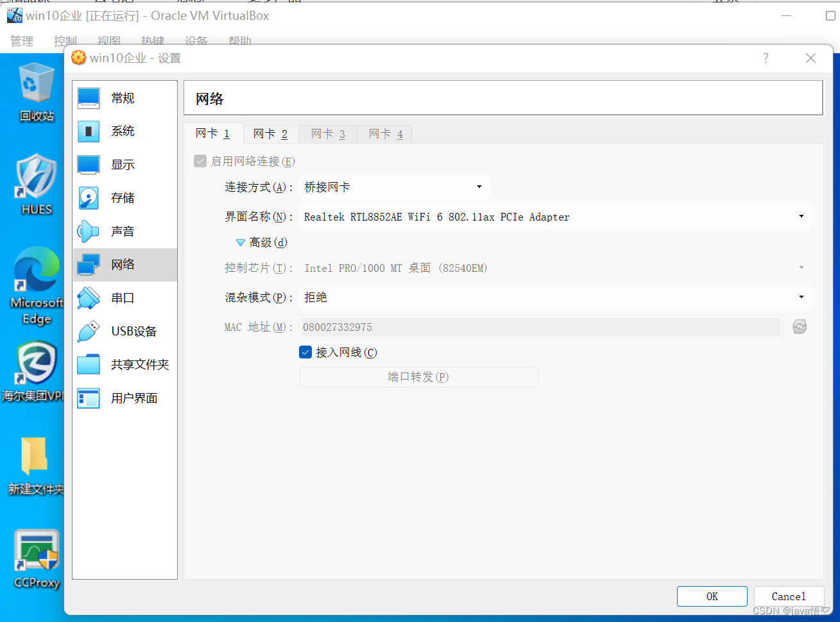Image resolution: width=840 pixels, height=622 pixels.
Task: Launch Microsoft Edge desktop shortcut
Action: coord(37,286)
